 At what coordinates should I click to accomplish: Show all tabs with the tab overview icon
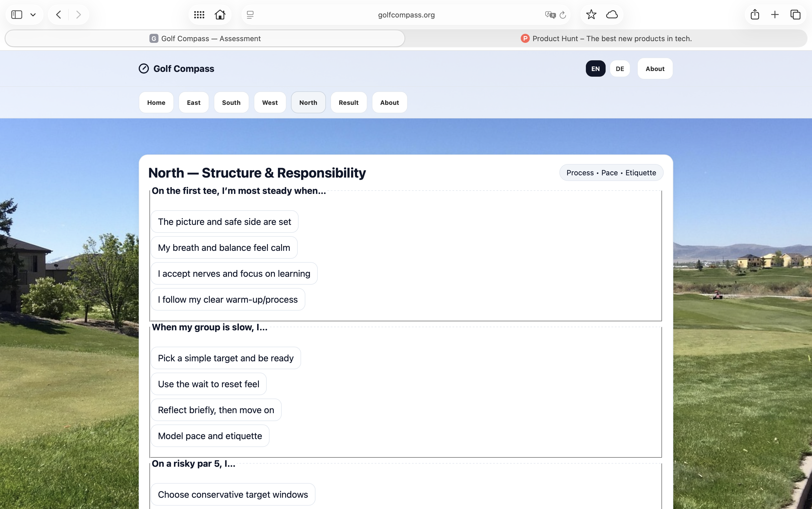point(795,14)
